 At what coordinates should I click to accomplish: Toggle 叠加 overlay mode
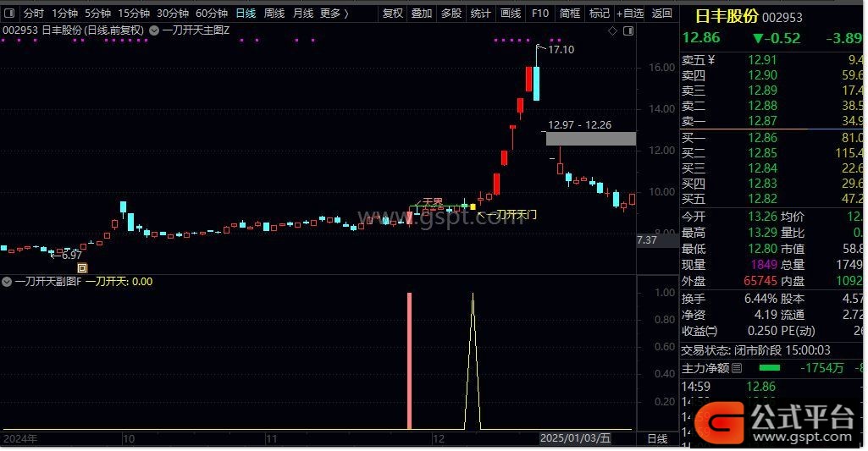[422, 14]
